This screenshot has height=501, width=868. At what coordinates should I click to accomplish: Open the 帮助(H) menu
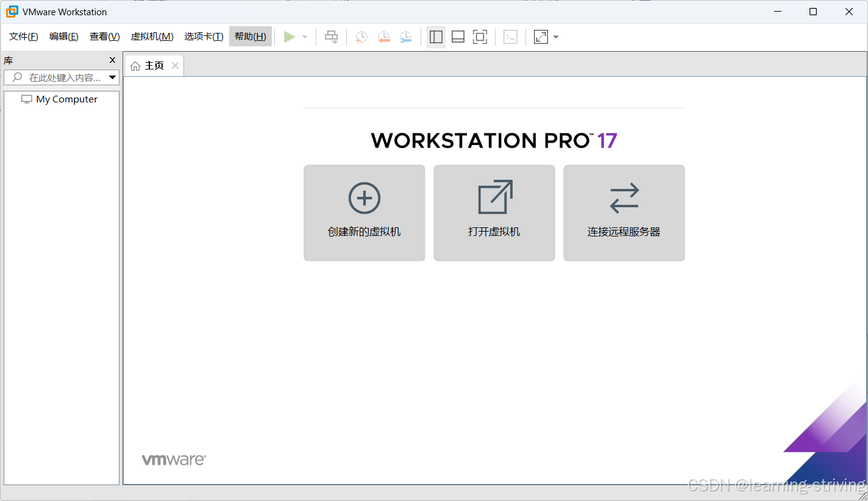[251, 37]
